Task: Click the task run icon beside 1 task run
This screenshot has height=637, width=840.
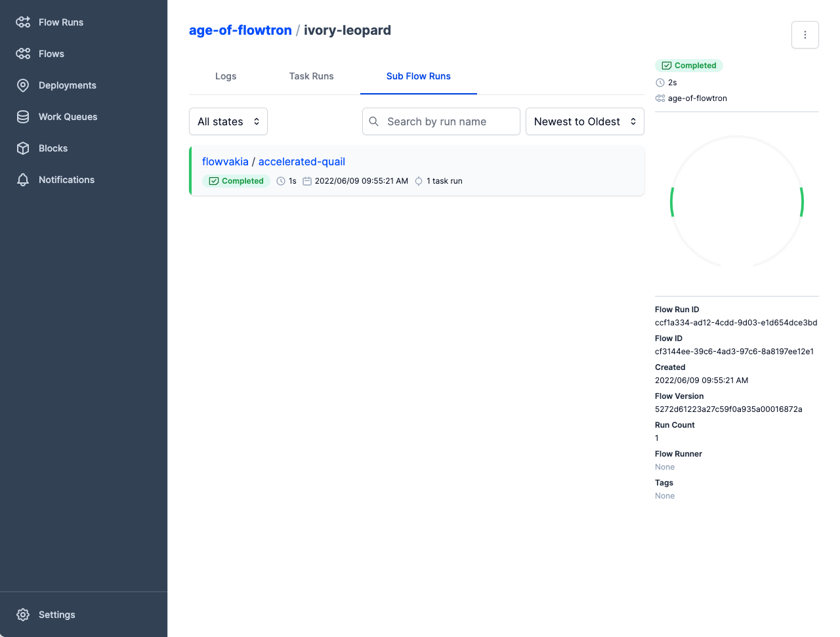Action: pos(419,181)
